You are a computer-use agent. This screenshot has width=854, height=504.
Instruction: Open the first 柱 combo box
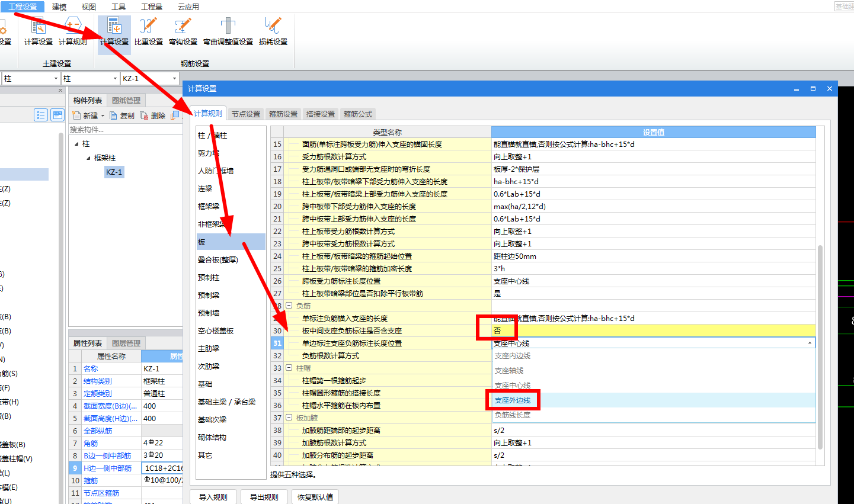click(x=31, y=78)
